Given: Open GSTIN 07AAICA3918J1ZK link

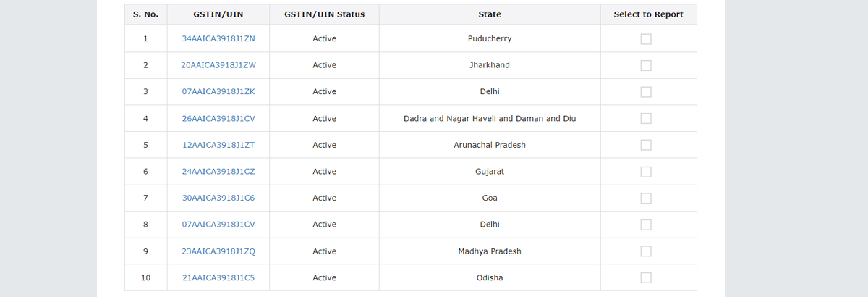Looking at the screenshot, I should coord(218,91).
